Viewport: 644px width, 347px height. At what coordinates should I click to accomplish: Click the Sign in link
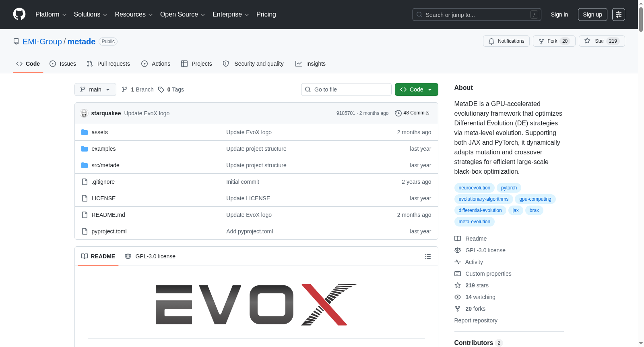pos(559,15)
